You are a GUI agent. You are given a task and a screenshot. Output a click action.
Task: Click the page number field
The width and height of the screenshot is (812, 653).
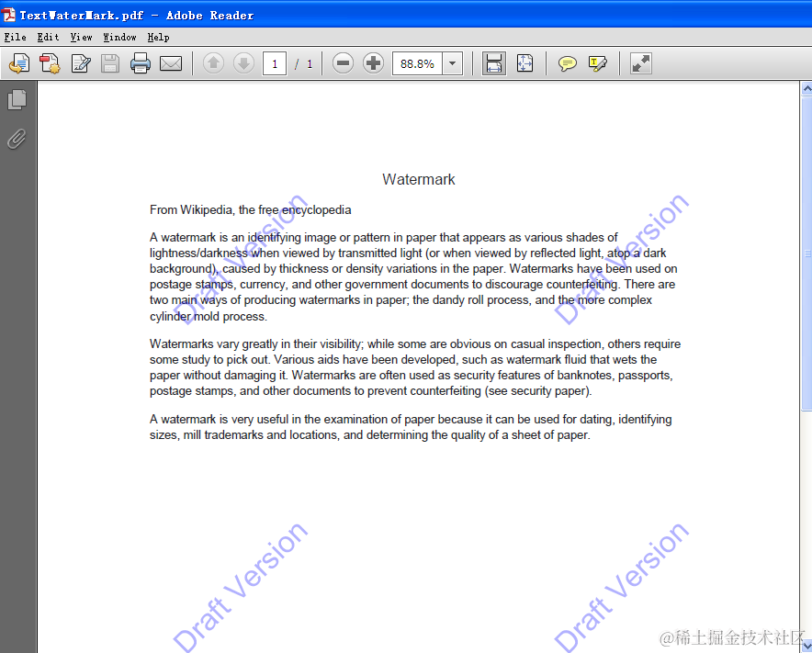[x=275, y=63]
